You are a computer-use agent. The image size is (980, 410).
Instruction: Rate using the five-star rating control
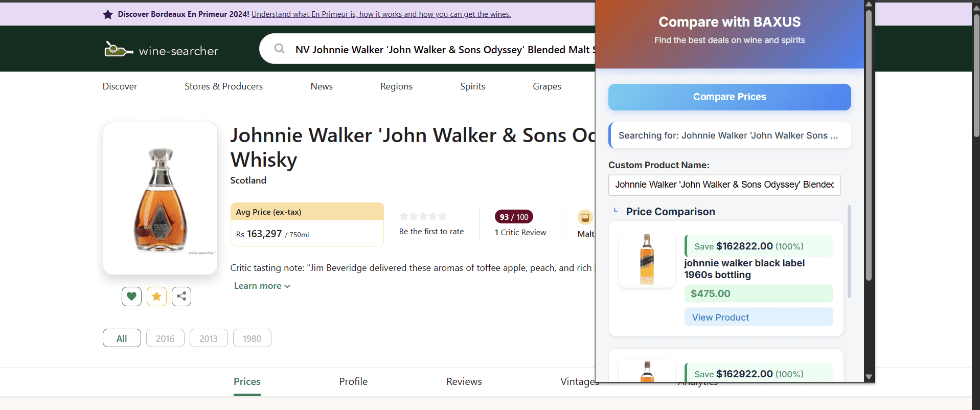point(423,216)
